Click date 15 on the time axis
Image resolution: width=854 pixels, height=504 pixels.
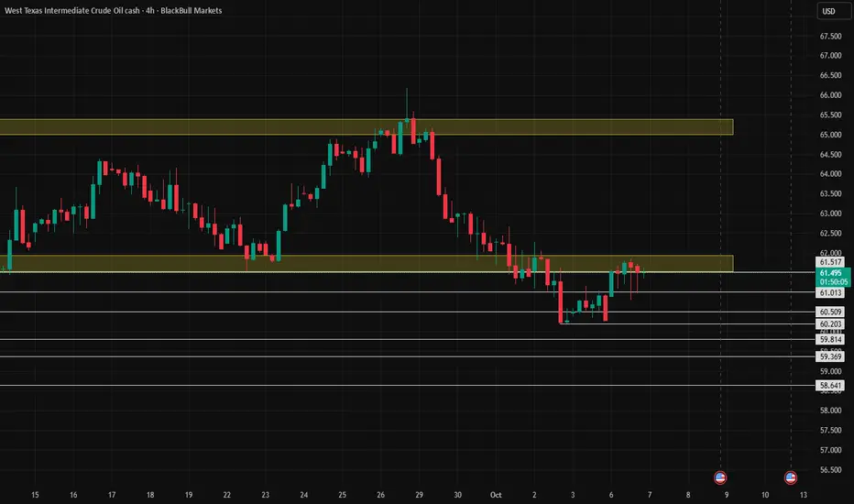[35, 495]
